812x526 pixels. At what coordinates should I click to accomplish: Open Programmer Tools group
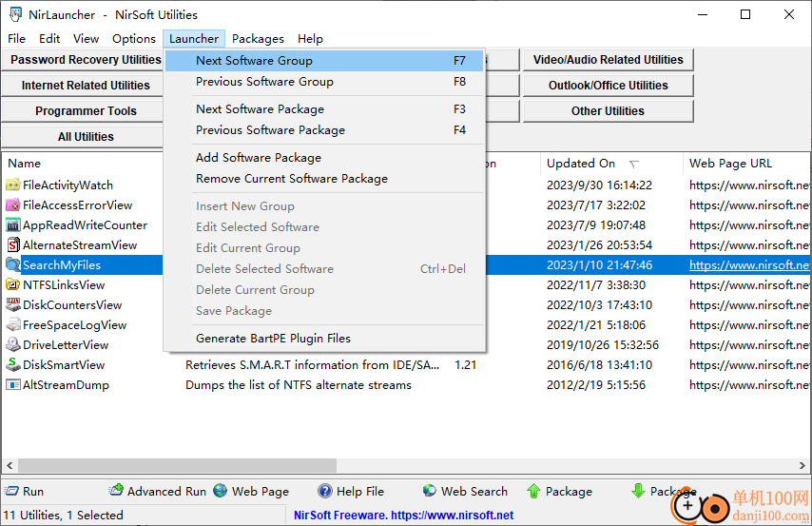coord(83,111)
